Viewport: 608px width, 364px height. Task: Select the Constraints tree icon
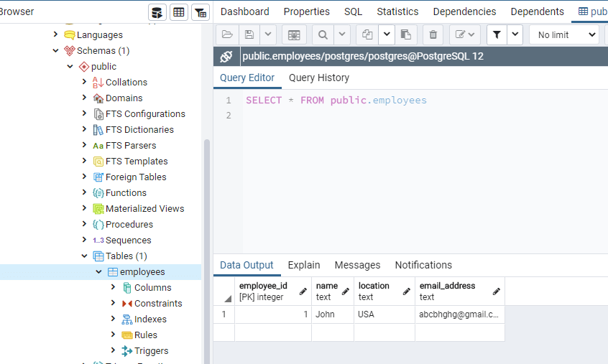126,304
